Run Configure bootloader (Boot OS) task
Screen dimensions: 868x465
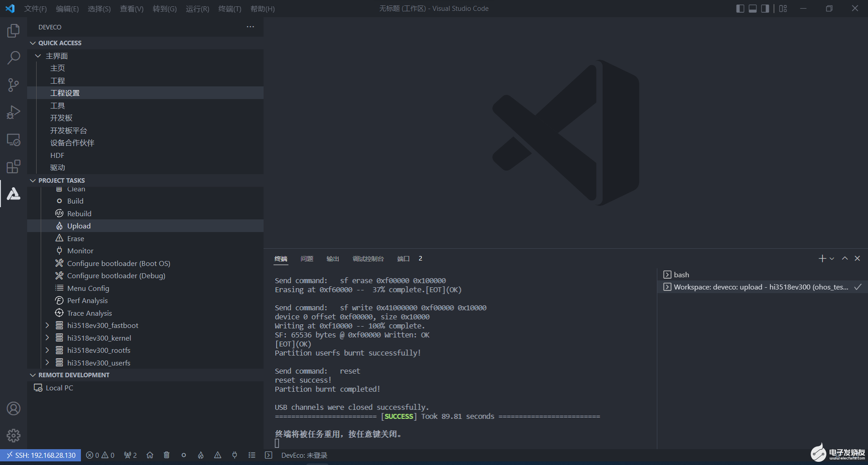(145, 263)
